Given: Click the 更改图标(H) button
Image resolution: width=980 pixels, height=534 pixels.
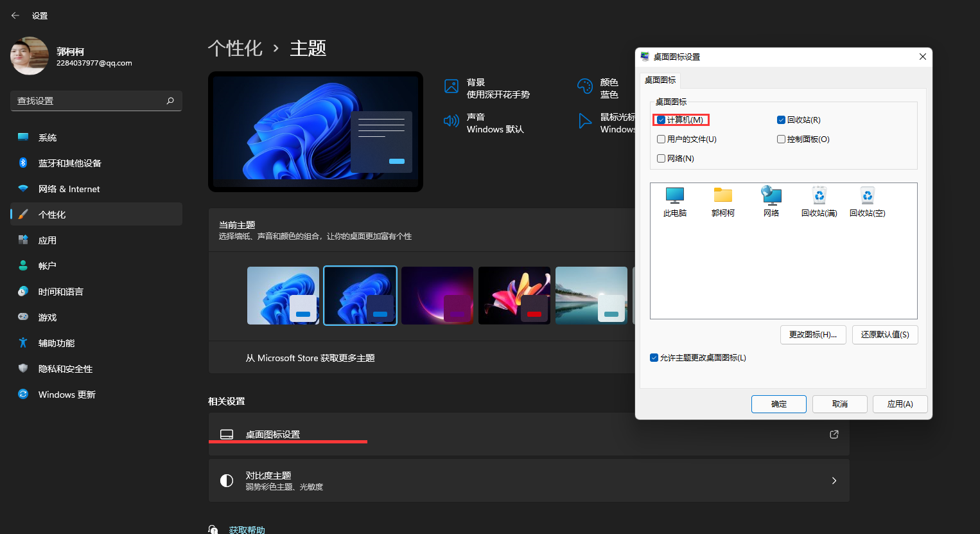Looking at the screenshot, I should click(x=813, y=334).
